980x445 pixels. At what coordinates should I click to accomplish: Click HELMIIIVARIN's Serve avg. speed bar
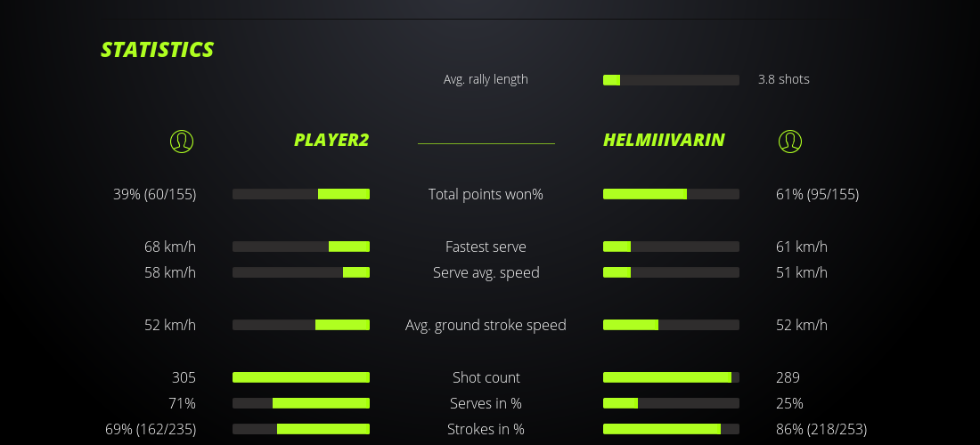click(x=671, y=272)
